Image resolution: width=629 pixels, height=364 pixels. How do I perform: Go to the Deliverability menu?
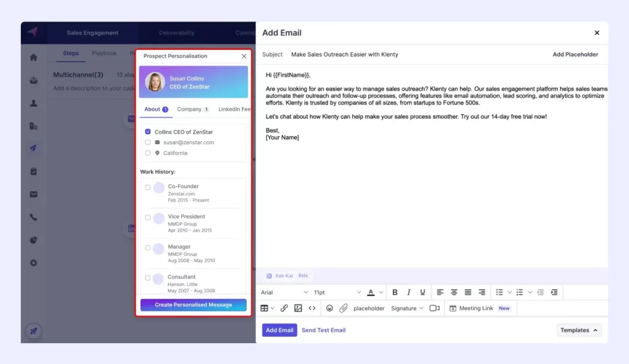(x=176, y=33)
